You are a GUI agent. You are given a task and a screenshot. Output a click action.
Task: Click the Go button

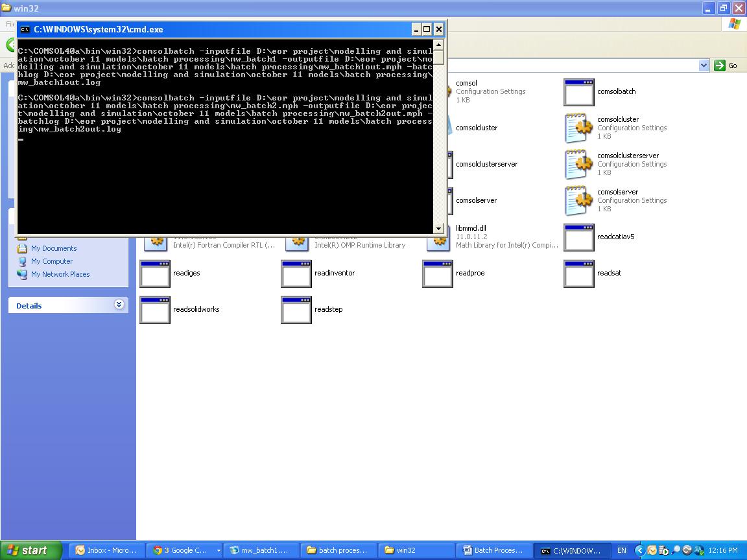[x=726, y=65]
